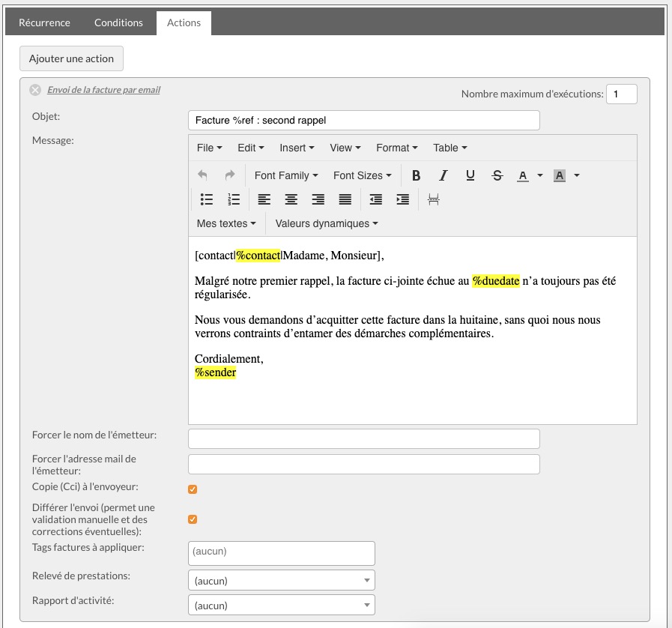
Task: Click the word Cordialement in message body
Action: point(228,359)
